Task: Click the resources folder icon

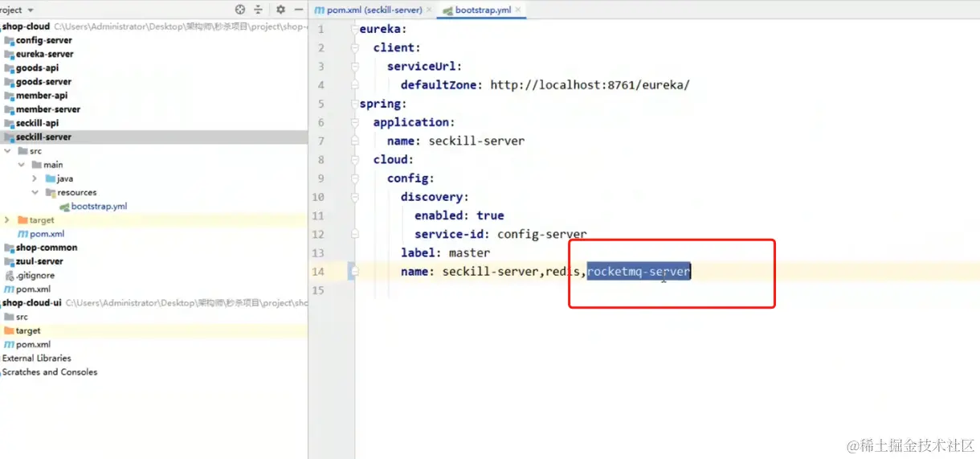Action: click(x=50, y=192)
